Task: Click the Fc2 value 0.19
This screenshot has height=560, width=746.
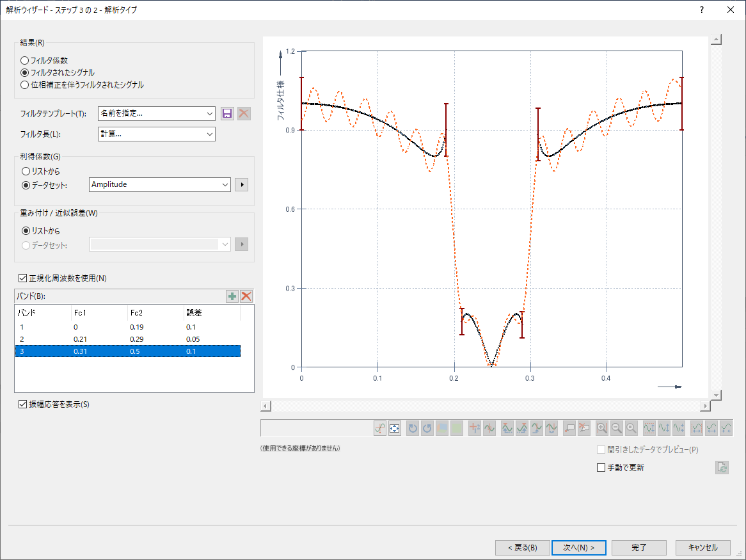Action: pyautogui.click(x=136, y=327)
